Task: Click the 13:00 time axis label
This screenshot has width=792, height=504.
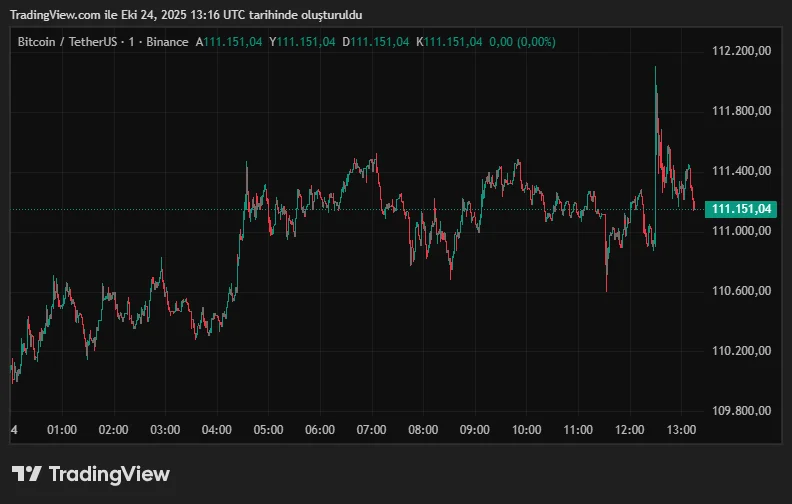Action: tap(681, 430)
